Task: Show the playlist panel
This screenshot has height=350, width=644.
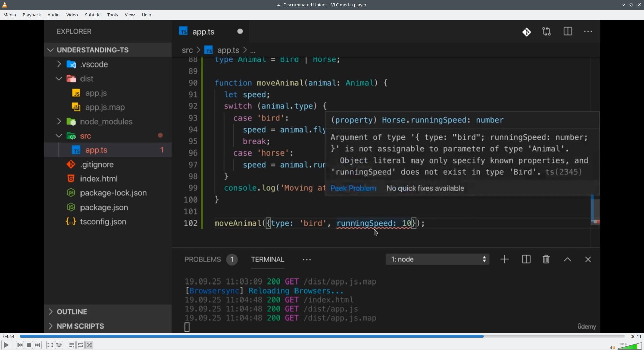Action: (x=71, y=345)
